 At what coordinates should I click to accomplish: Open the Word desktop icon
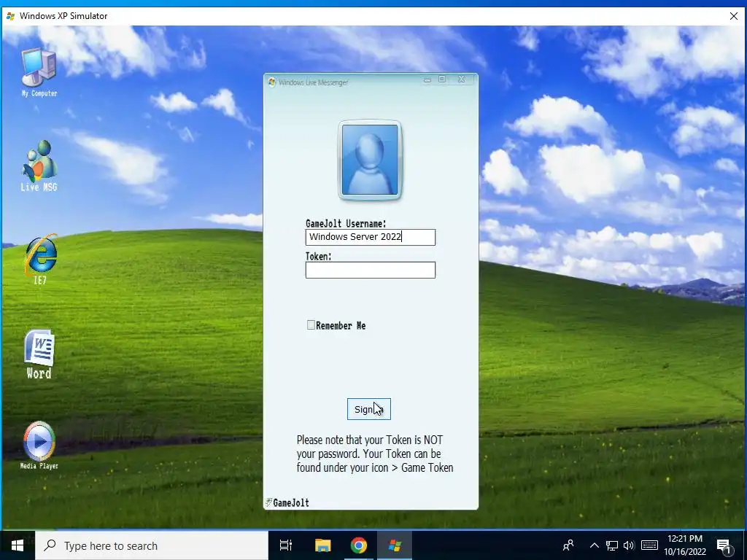coord(39,354)
